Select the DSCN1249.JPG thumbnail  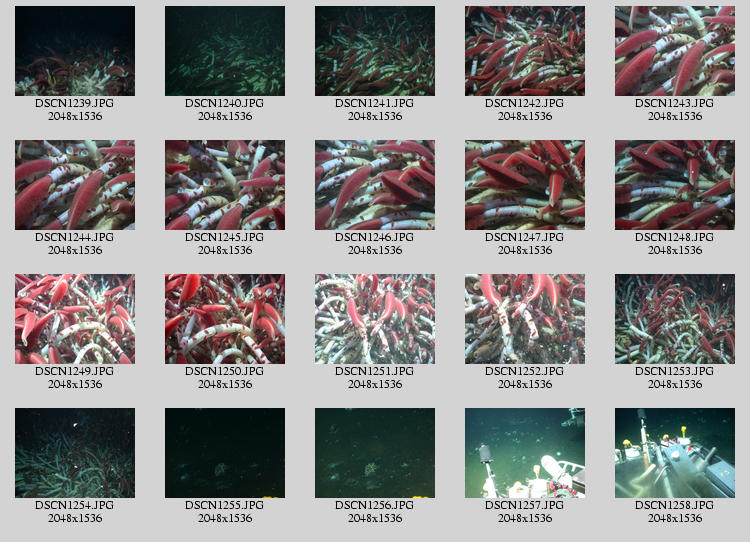[75, 319]
